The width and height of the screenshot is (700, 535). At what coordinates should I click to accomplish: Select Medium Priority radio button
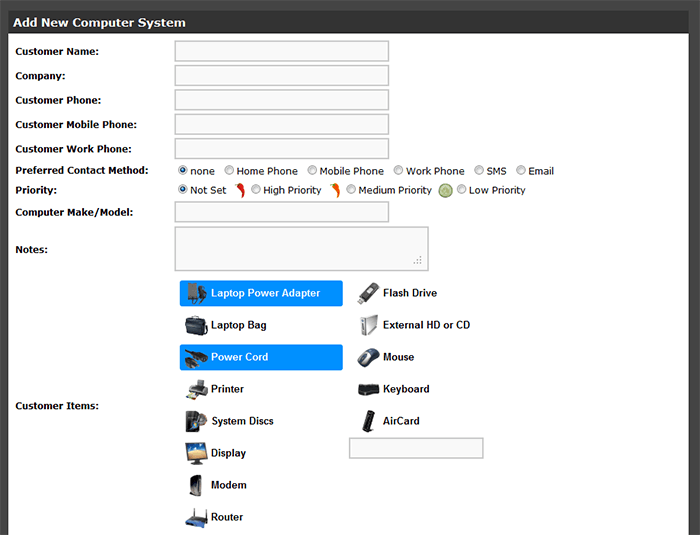pos(351,189)
